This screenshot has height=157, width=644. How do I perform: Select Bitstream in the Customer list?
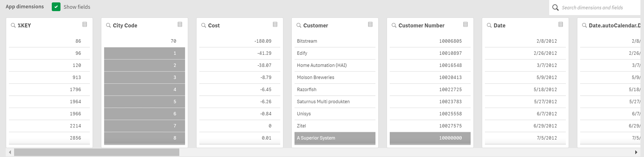(x=307, y=41)
